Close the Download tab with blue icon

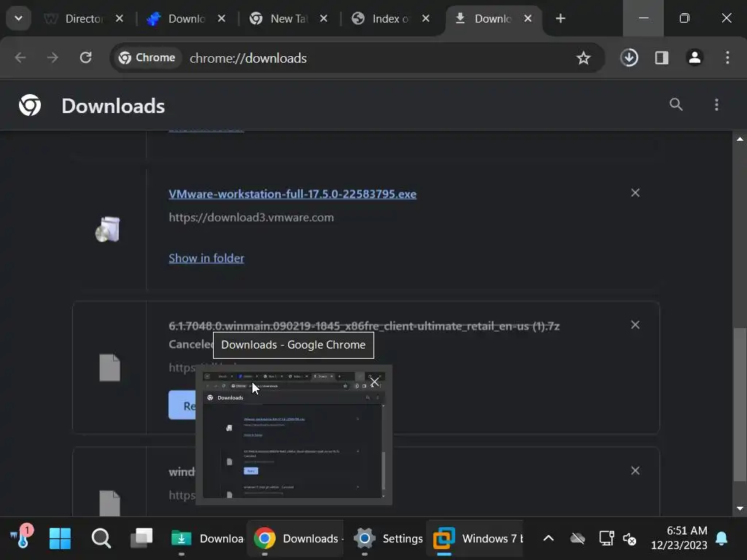pyautogui.click(x=222, y=18)
